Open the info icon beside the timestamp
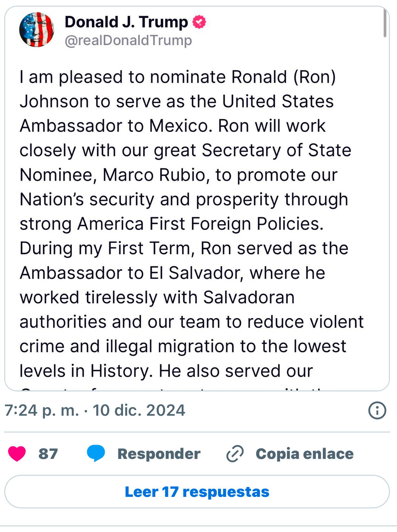Image resolution: width=397 pixels, height=532 pixels. [377, 410]
